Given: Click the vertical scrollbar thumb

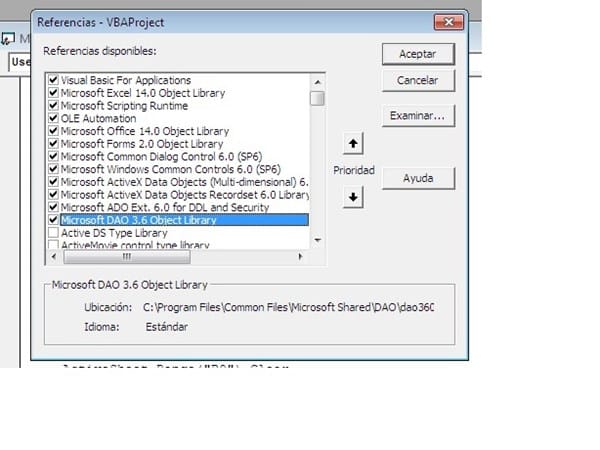Looking at the screenshot, I should point(317,98).
